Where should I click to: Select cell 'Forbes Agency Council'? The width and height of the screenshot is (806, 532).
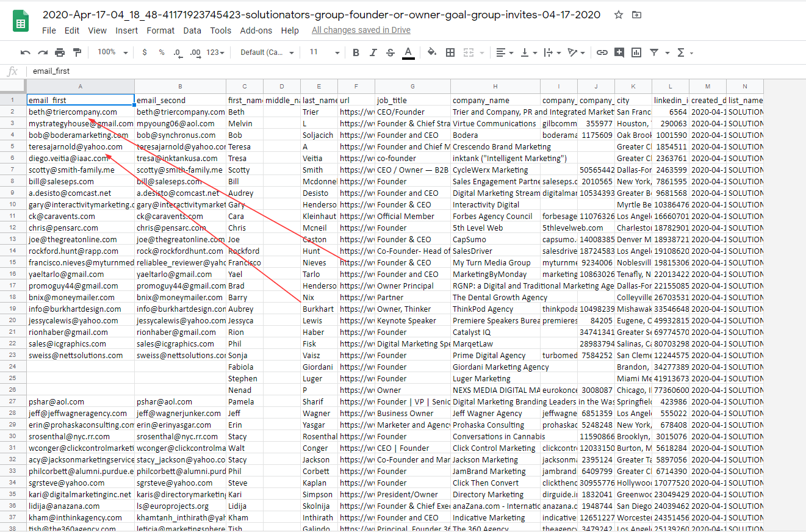point(495,216)
